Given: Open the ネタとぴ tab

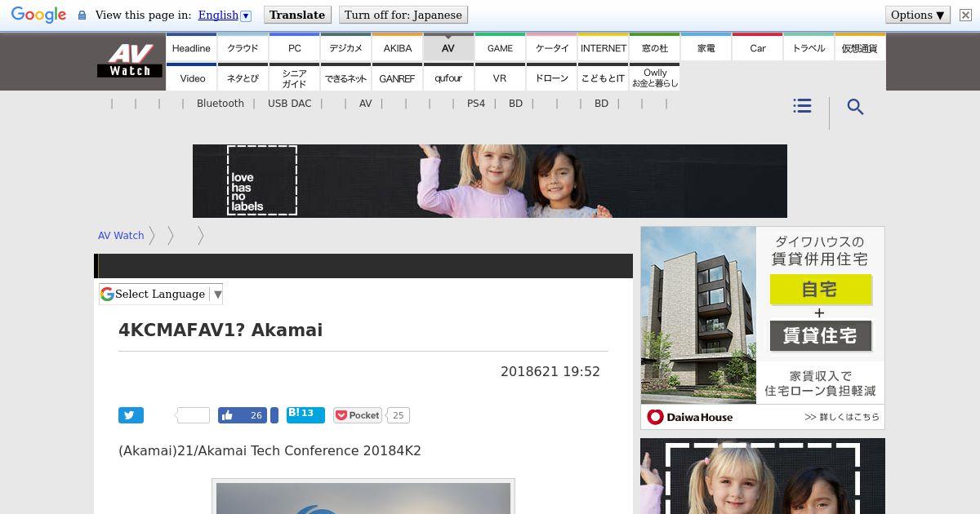Looking at the screenshot, I should 243,78.
